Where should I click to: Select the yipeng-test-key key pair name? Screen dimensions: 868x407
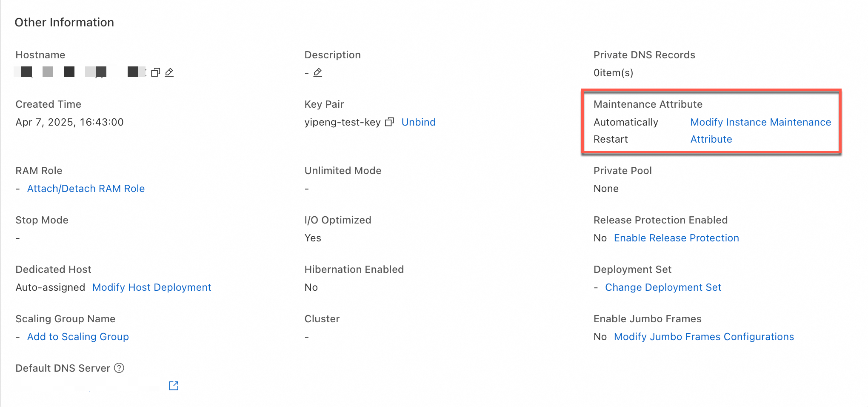pos(343,122)
